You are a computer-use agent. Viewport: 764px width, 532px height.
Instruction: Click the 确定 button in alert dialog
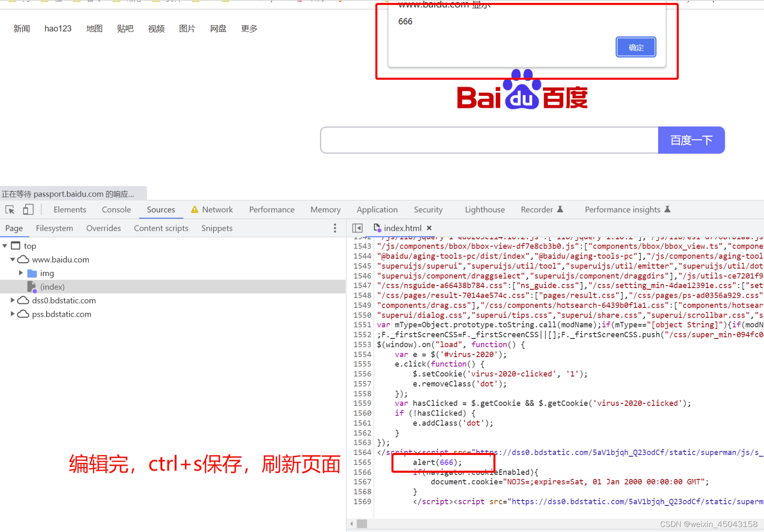coord(636,47)
